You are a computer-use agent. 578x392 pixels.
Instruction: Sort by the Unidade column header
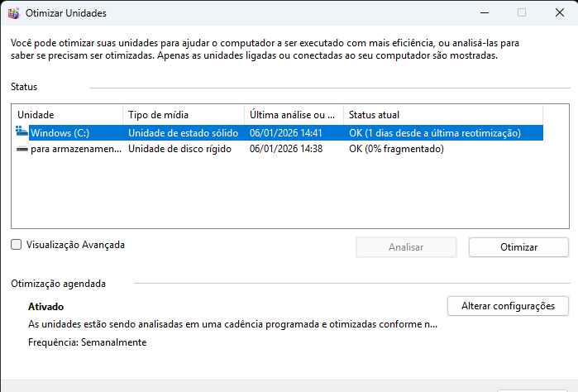[x=68, y=115]
